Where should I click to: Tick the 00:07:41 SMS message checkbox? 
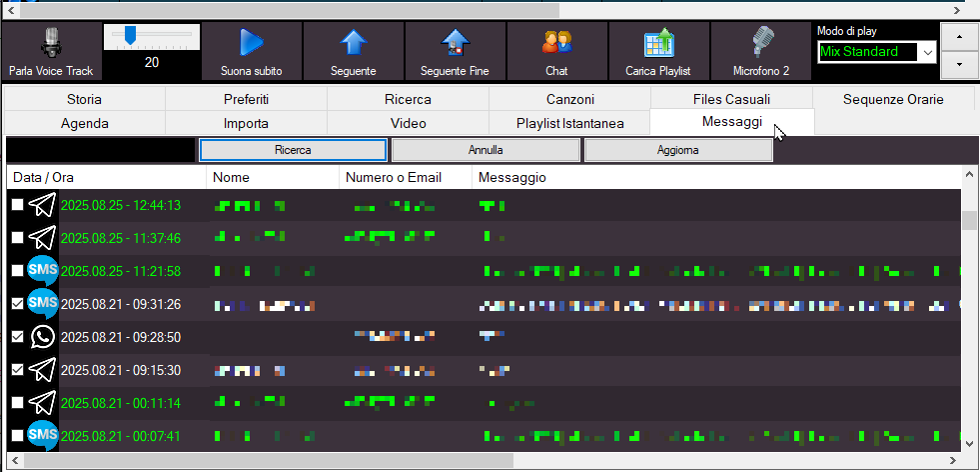tap(17, 436)
